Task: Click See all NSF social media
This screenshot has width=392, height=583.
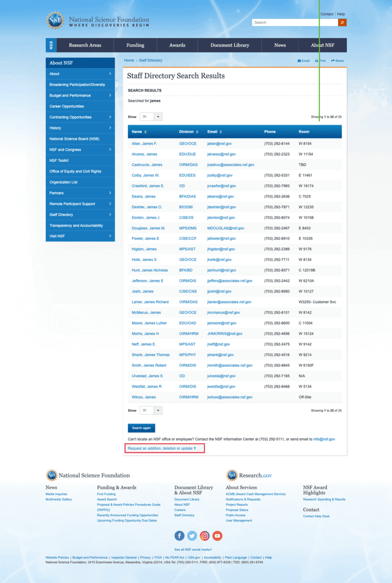Action: click(x=193, y=549)
